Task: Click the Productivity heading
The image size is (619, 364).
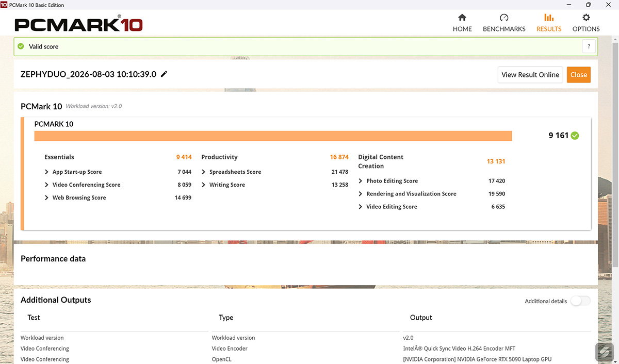Action: [219, 157]
